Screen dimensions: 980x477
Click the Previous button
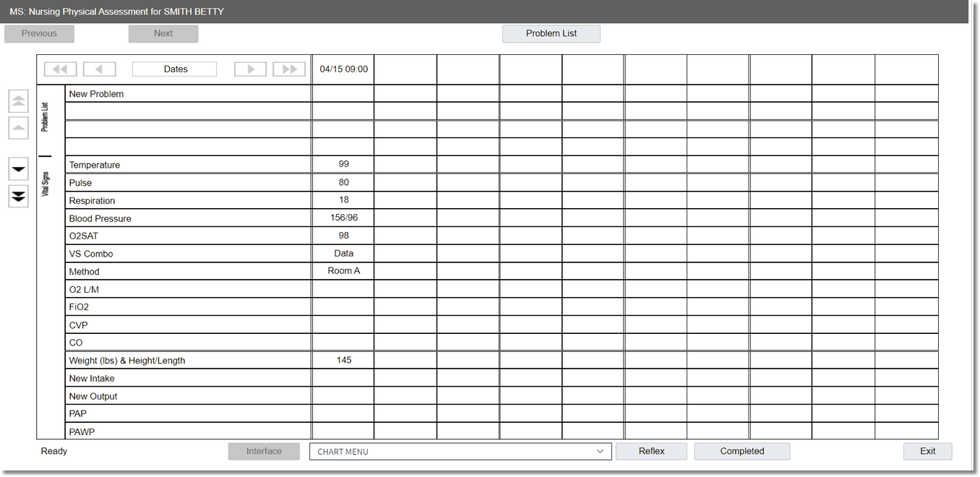[x=39, y=33]
